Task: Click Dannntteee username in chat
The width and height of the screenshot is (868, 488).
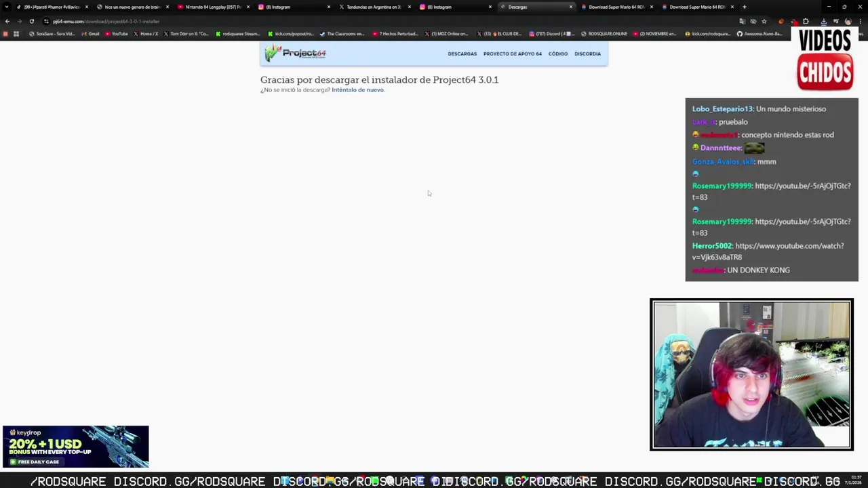Action: pos(721,148)
